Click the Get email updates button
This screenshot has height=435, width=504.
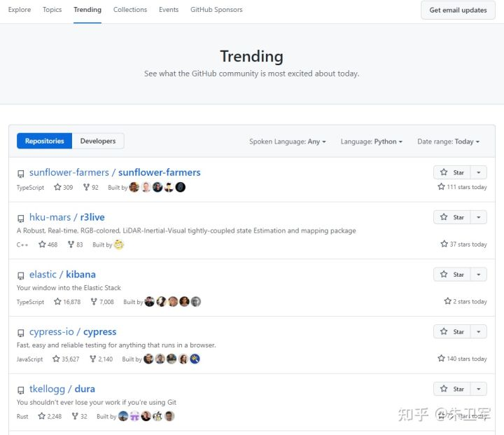tap(458, 10)
